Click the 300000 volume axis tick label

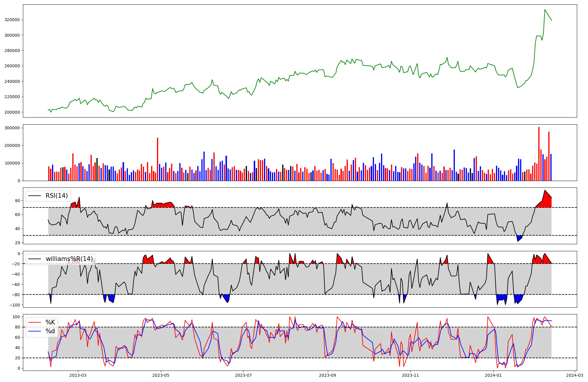[x=12, y=128]
